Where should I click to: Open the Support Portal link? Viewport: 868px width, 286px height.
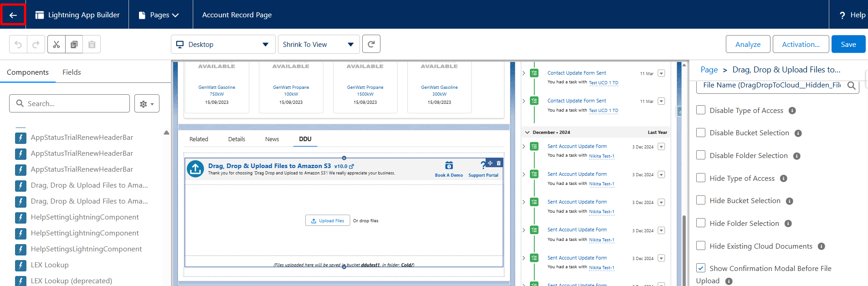(x=483, y=175)
